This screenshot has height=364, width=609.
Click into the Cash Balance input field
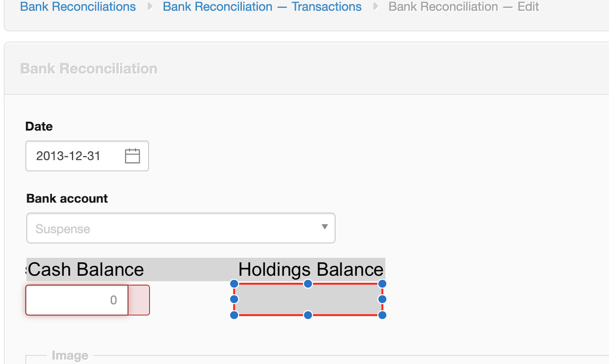[77, 300]
